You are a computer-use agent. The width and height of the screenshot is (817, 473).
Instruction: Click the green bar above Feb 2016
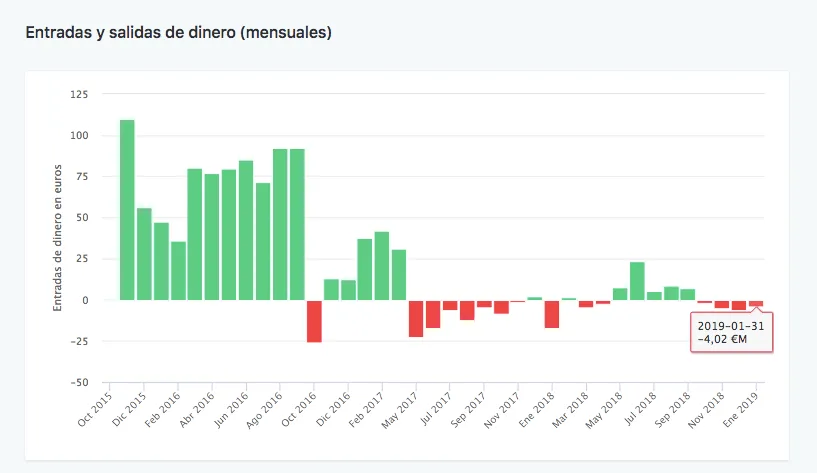pos(178,270)
